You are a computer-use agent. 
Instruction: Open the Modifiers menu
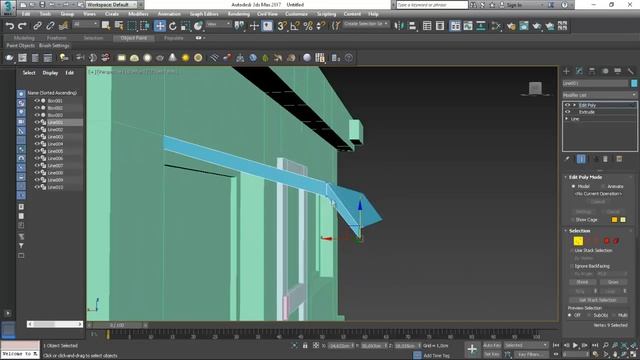click(138, 14)
